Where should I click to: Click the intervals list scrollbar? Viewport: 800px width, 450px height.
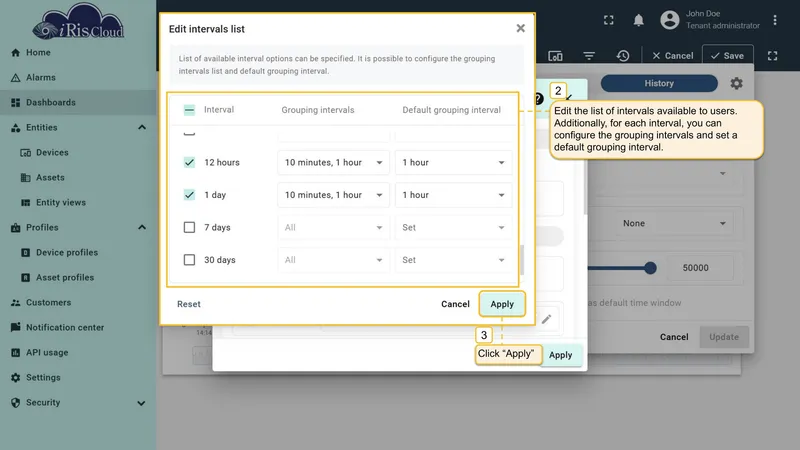pyautogui.click(x=521, y=260)
